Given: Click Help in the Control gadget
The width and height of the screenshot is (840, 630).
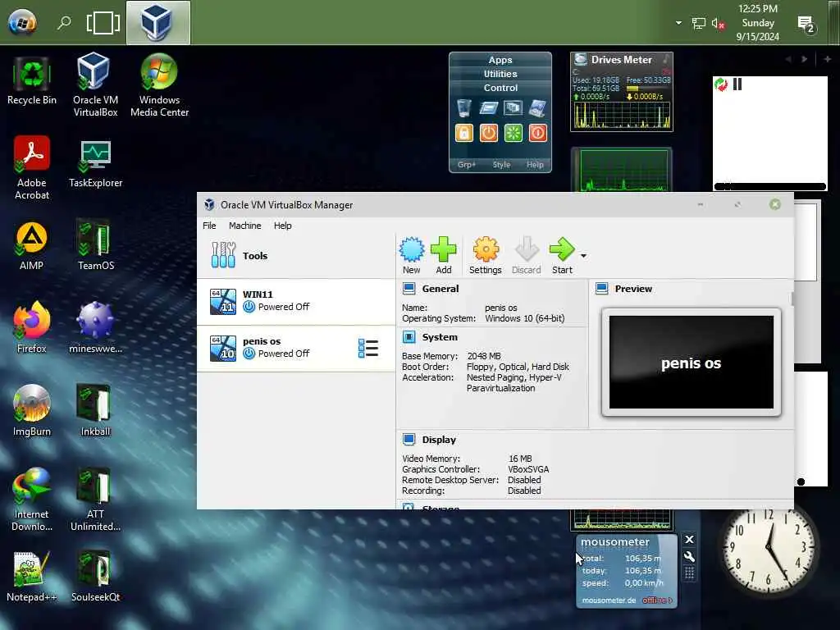Looking at the screenshot, I should point(535,164).
